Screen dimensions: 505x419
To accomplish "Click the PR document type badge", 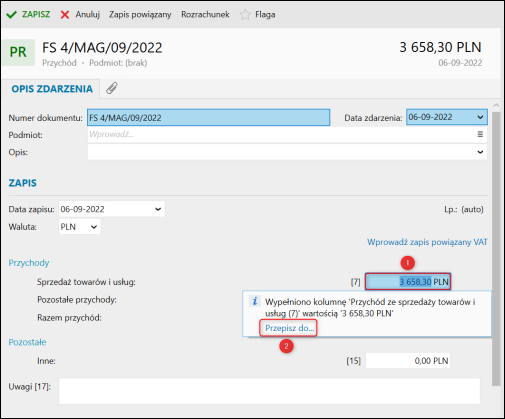I will pyautogui.click(x=18, y=52).
